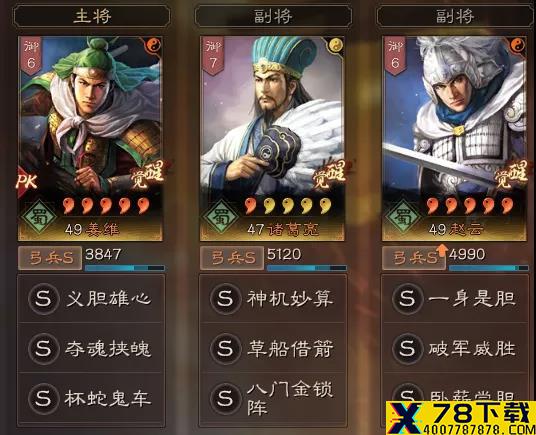
Task: Click the troop bar under 5120
Action: (307, 268)
